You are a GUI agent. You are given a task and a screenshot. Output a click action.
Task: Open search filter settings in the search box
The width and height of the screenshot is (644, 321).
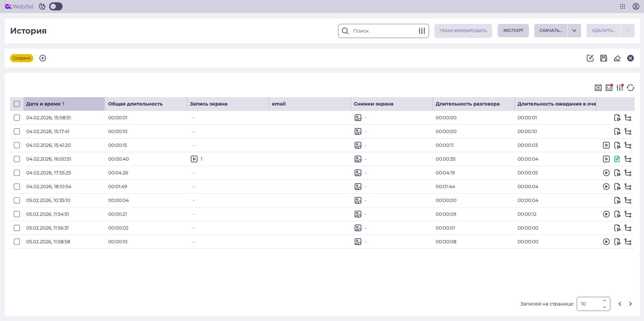[x=422, y=31]
